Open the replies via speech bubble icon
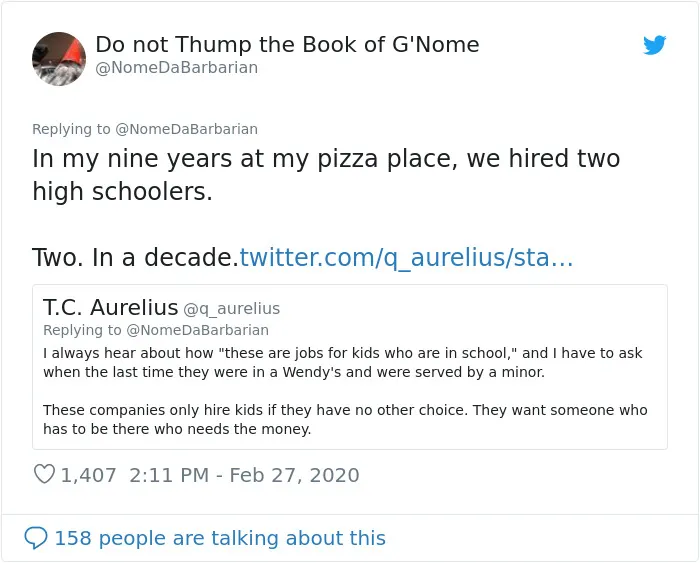 36,538
